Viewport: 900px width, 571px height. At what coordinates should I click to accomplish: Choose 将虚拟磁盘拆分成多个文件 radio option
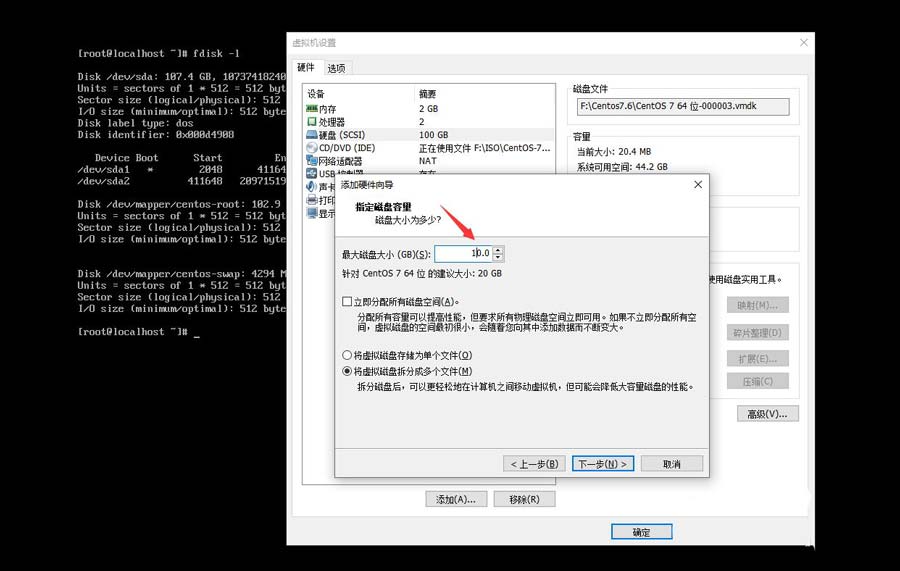[347, 371]
